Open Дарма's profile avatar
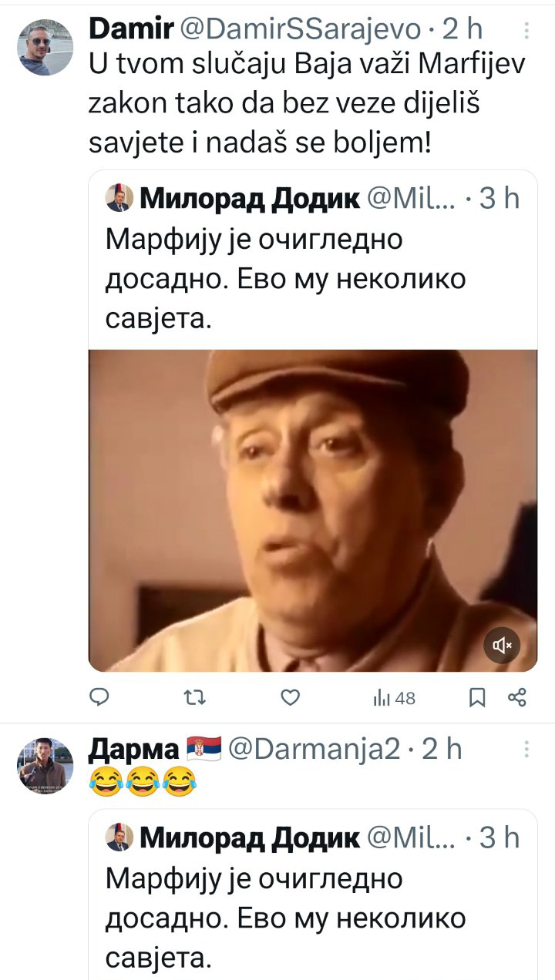Viewport: 555px width, 980px height. pos(45,765)
